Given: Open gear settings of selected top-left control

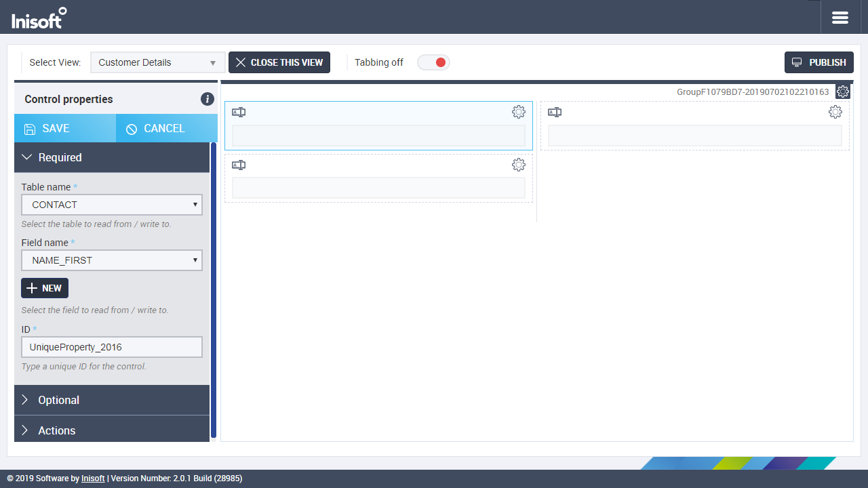Looking at the screenshot, I should pos(519,112).
